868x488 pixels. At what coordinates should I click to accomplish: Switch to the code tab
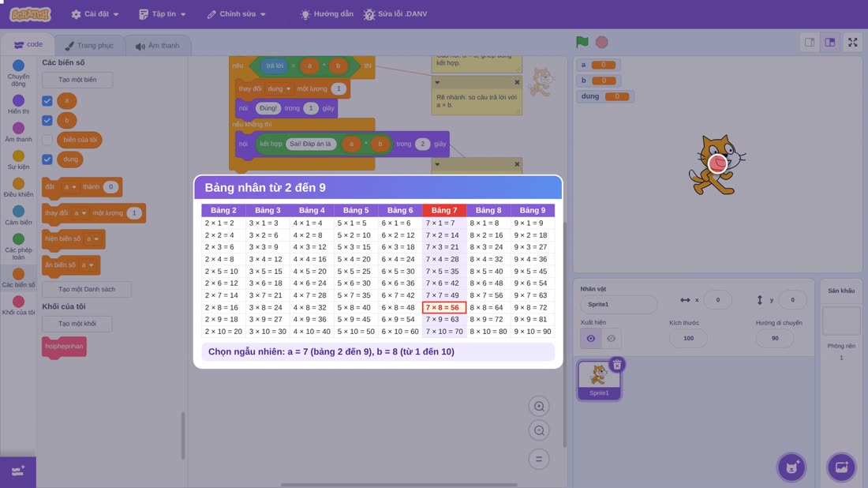pos(28,45)
